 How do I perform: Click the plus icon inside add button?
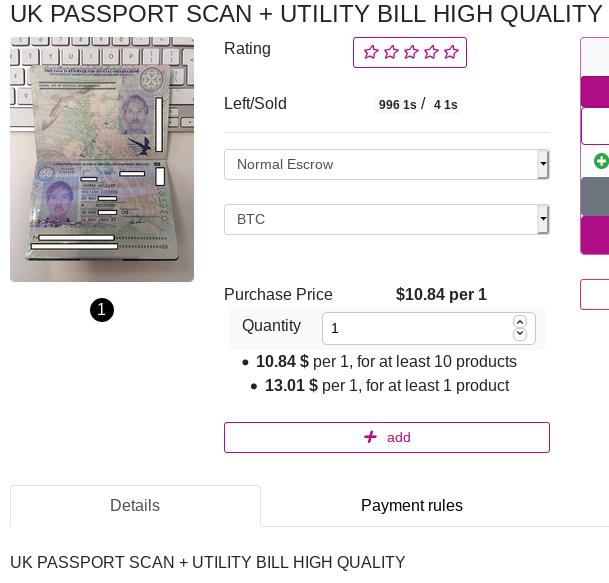pos(370,437)
